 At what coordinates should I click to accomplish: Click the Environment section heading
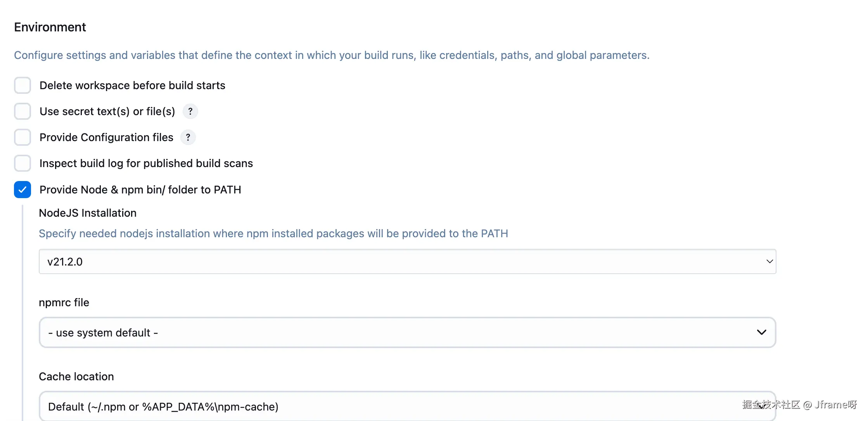click(x=50, y=27)
